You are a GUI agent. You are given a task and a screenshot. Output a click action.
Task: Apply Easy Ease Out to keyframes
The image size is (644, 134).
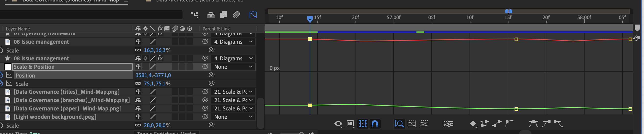coord(558,123)
